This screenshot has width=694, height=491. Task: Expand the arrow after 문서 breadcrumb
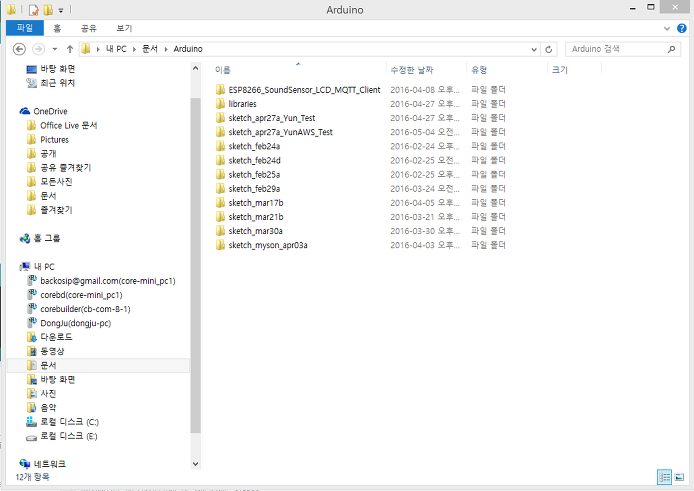[166, 49]
